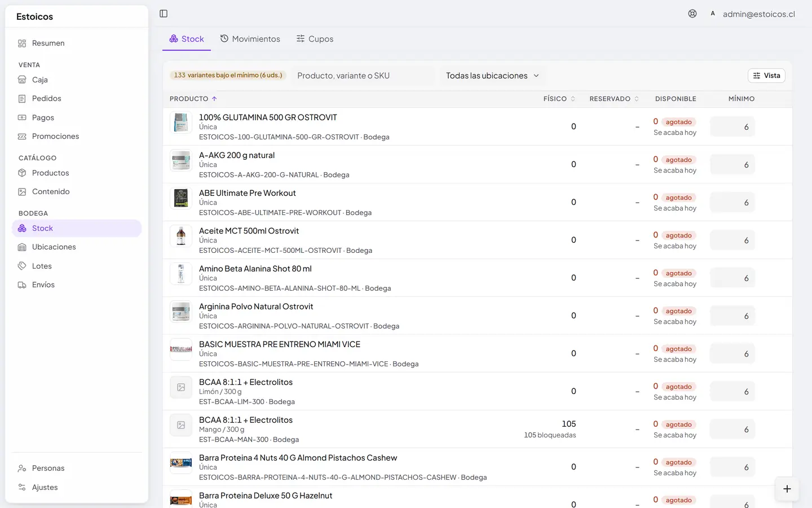812x508 pixels.
Task: Switch to the Movimientos tab
Action: point(250,39)
